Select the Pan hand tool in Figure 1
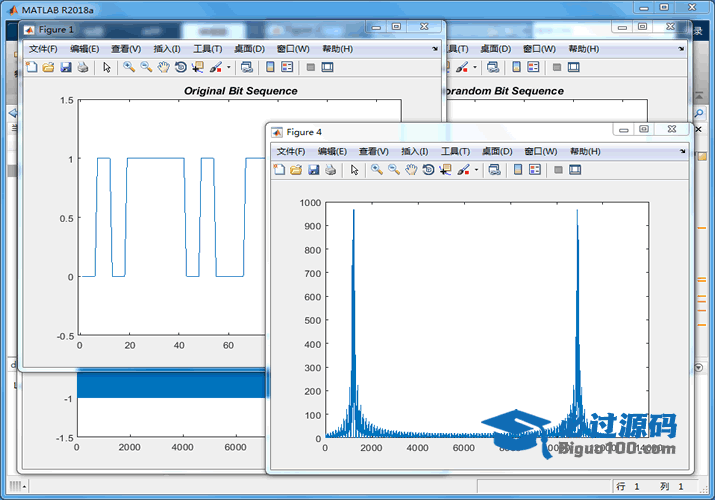 pyautogui.click(x=163, y=68)
